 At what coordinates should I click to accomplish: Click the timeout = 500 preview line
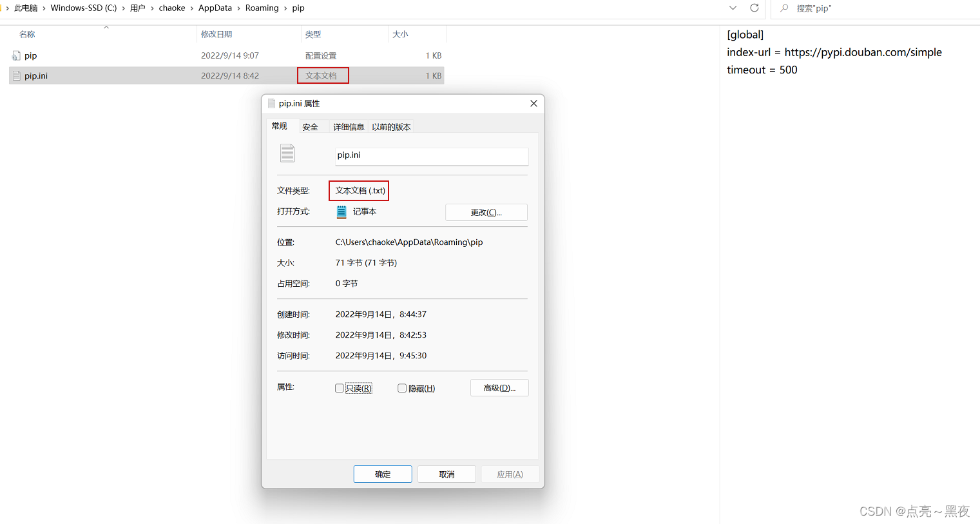762,70
